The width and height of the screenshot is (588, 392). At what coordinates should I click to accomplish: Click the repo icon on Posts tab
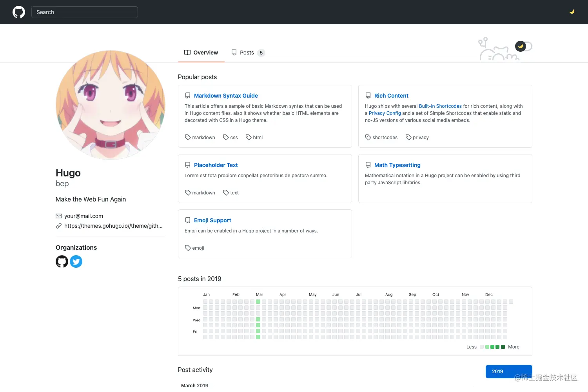234,53
